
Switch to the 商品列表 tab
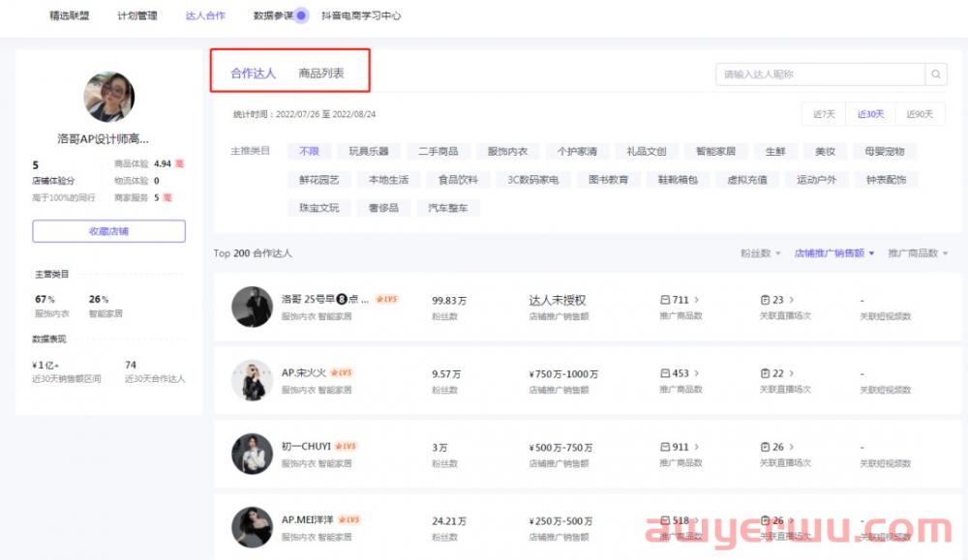tap(320, 74)
